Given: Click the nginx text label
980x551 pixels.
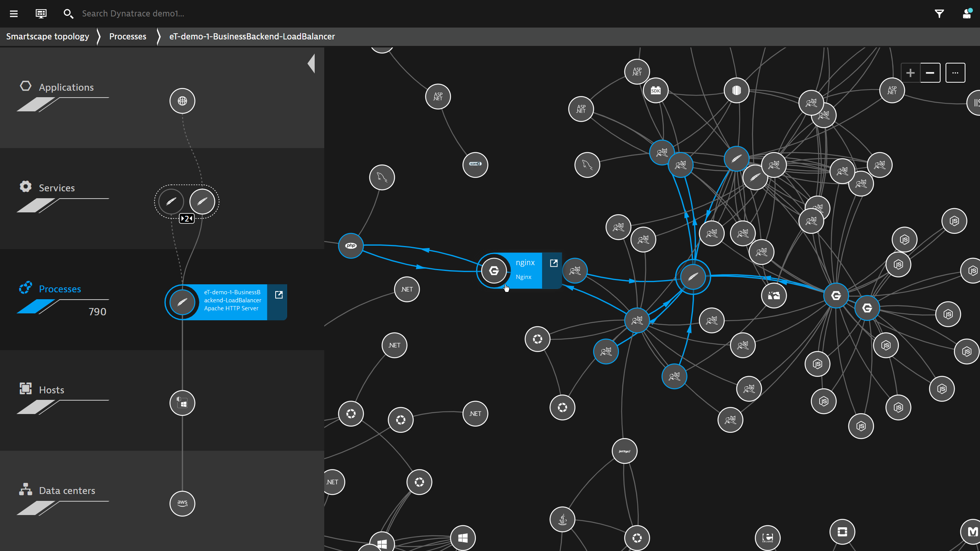Looking at the screenshot, I should 525,262.
